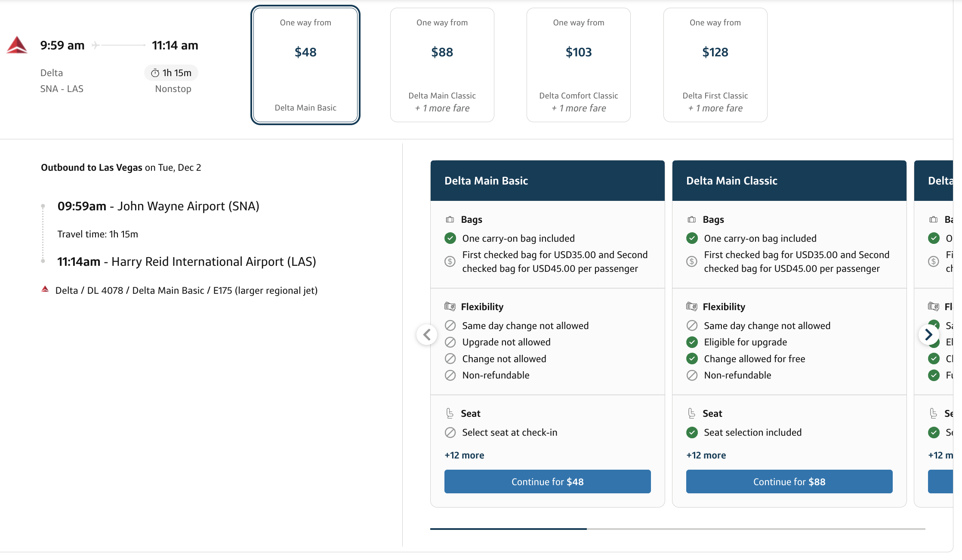The image size is (962, 560).
Task: Click dollar icon for checked bag in Main Classic
Action: [692, 262]
